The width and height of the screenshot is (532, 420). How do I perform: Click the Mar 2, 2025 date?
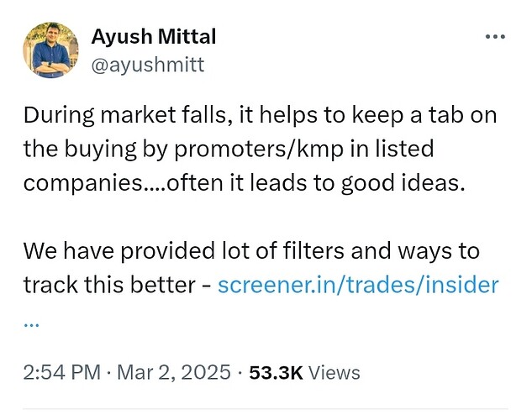pos(173,373)
